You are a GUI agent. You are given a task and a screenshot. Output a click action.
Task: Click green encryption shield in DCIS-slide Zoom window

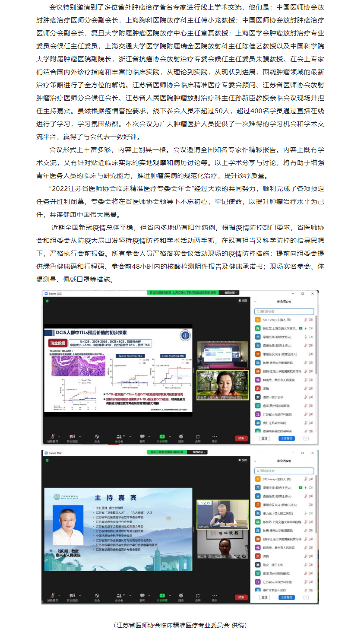47,301
